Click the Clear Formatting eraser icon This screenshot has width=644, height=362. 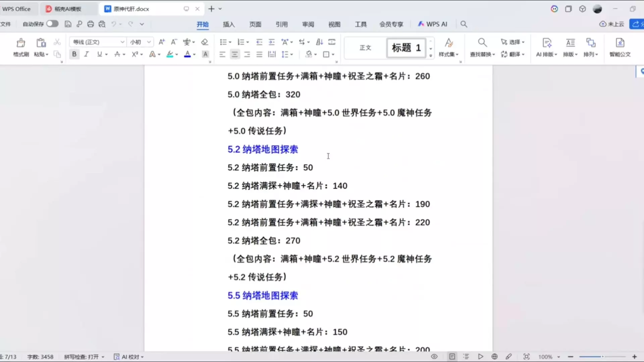[x=204, y=42]
